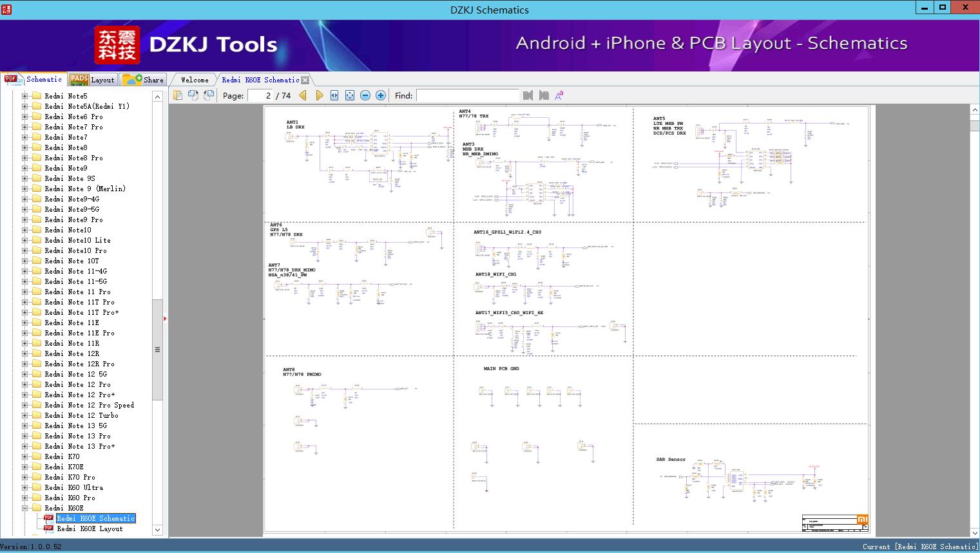This screenshot has width=980, height=553.
Task: Toggle match case search icon
Action: [x=559, y=95]
